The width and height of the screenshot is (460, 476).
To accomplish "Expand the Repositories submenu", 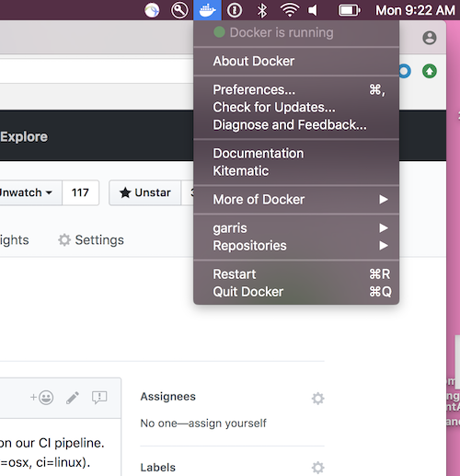I will coord(296,246).
